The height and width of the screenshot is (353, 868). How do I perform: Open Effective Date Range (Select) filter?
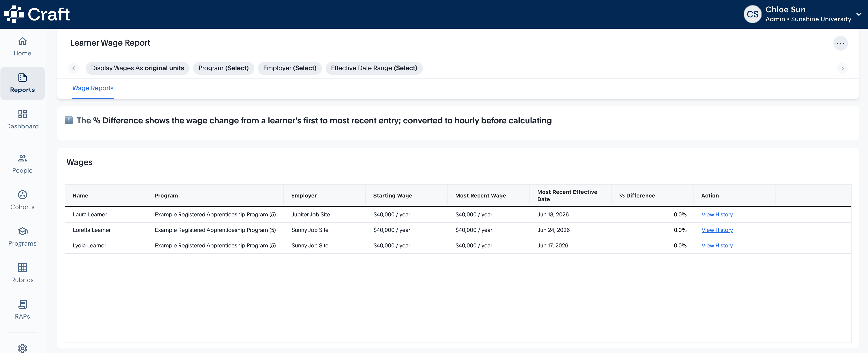point(374,68)
